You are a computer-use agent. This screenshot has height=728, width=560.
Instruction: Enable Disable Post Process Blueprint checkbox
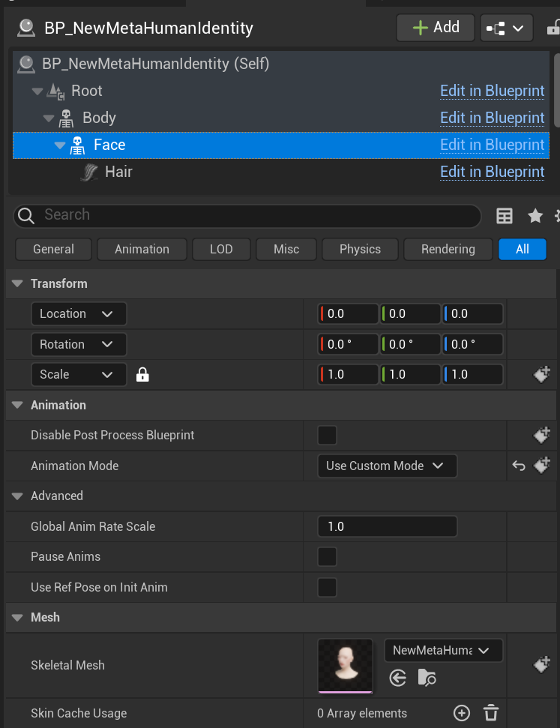[328, 436]
